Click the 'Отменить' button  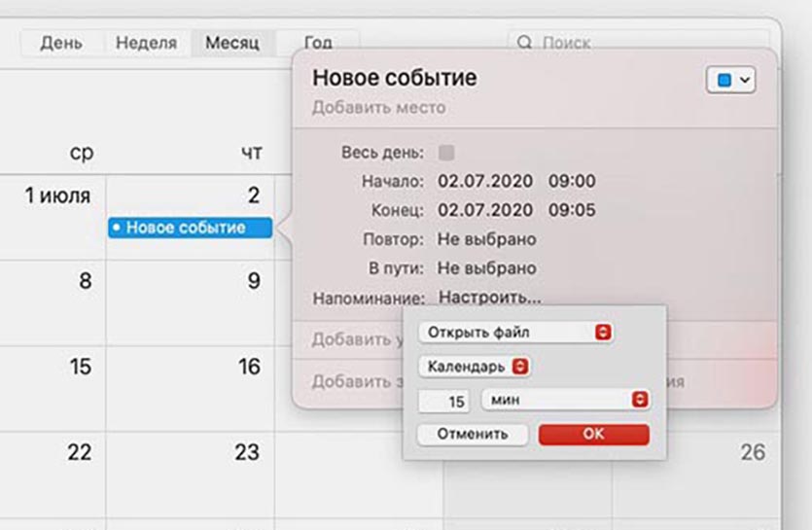pyautogui.click(x=473, y=434)
